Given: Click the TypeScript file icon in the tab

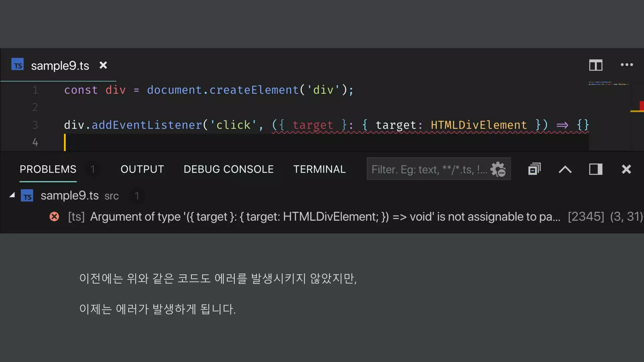Looking at the screenshot, I should [18, 64].
